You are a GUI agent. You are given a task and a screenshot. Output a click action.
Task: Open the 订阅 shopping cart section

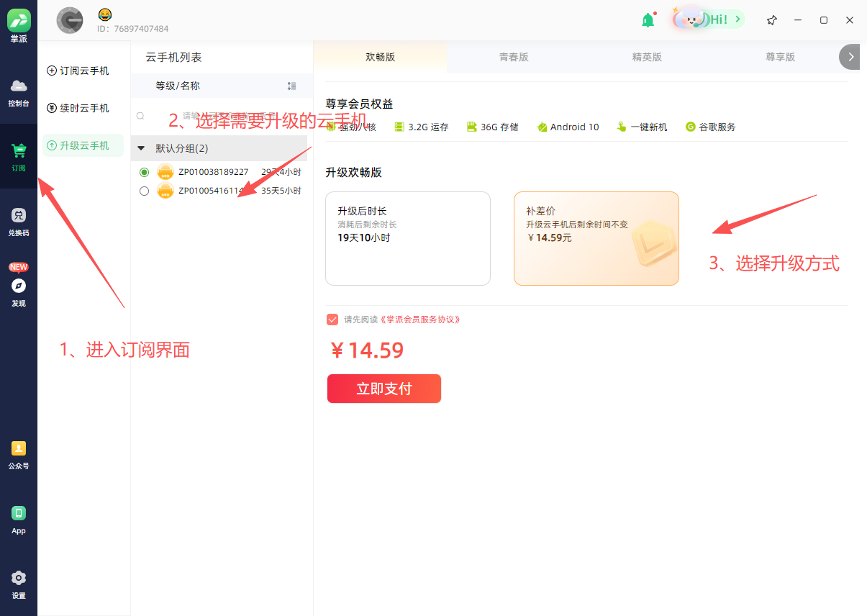tap(19, 157)
